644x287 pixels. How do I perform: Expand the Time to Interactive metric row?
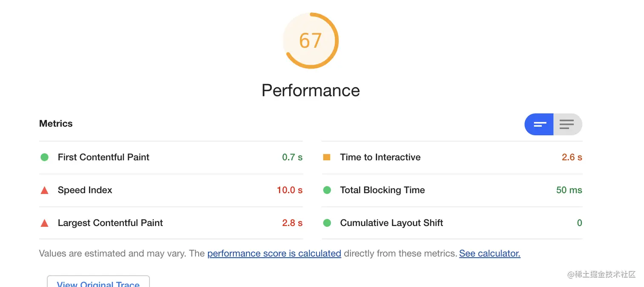click(x=452, y=157)
